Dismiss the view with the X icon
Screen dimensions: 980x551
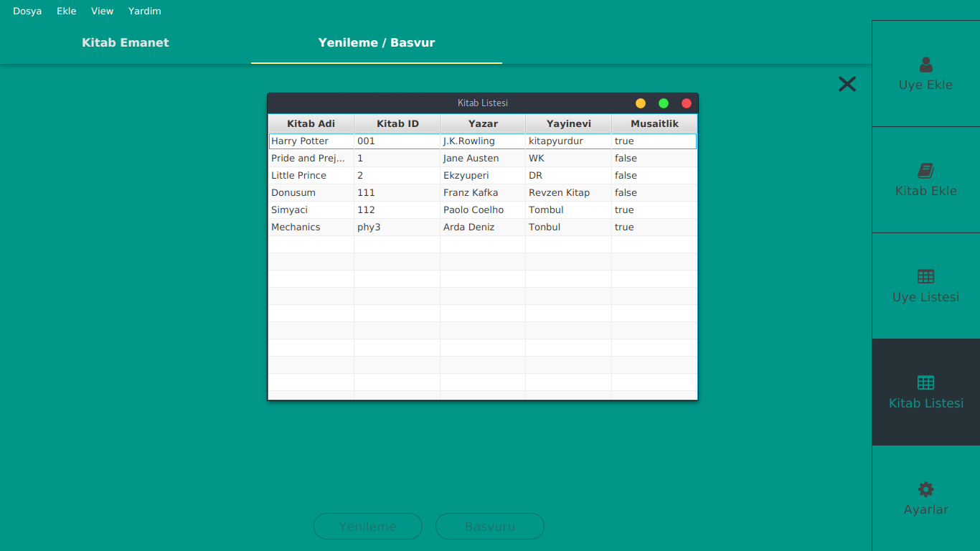tap(847, 84)
